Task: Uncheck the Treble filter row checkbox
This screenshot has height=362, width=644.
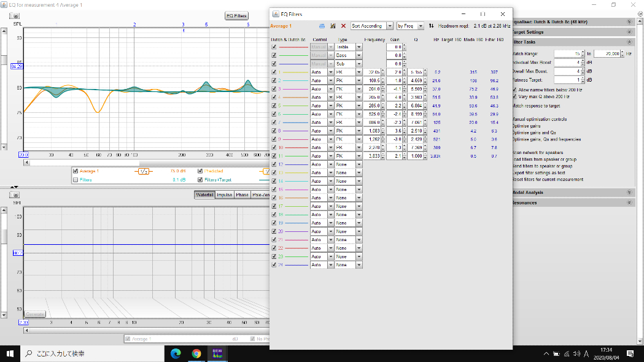Action: click(274, 47)
